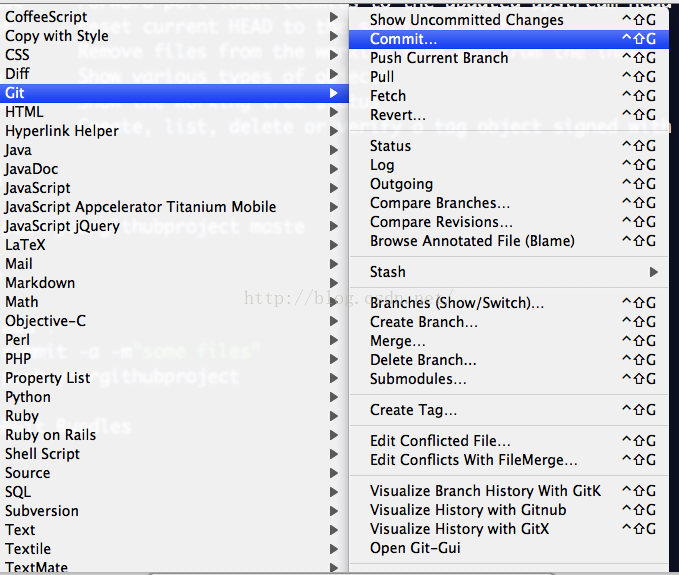Choose Create Tag…
This screenshot has height=575, width=679.
point(509,410)
